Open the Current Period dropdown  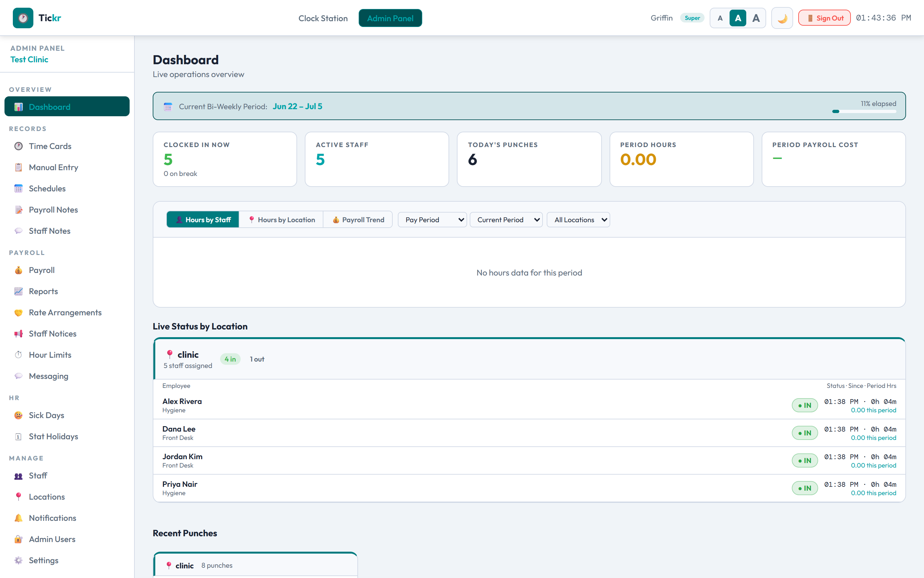coord(506,220)
